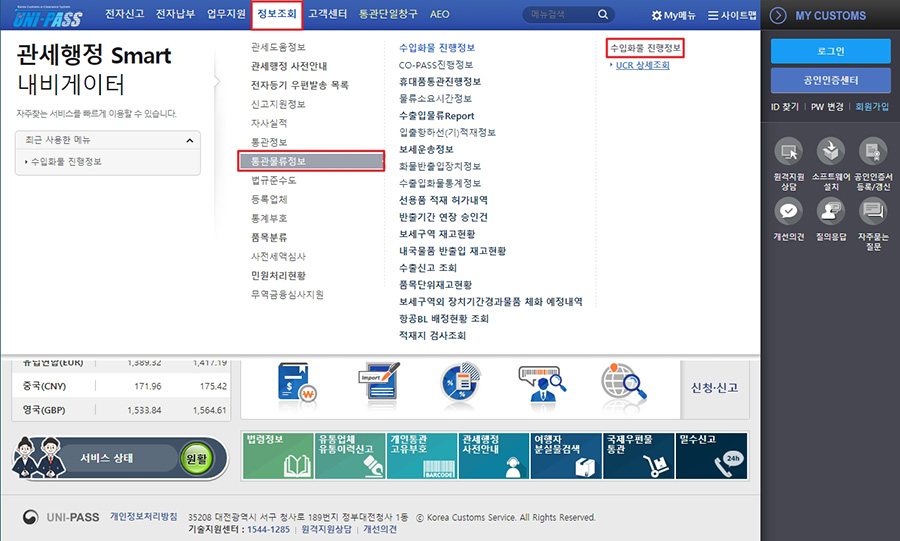
Task: Open the 원격지원 상담 icon
Action: pos(789,151)
